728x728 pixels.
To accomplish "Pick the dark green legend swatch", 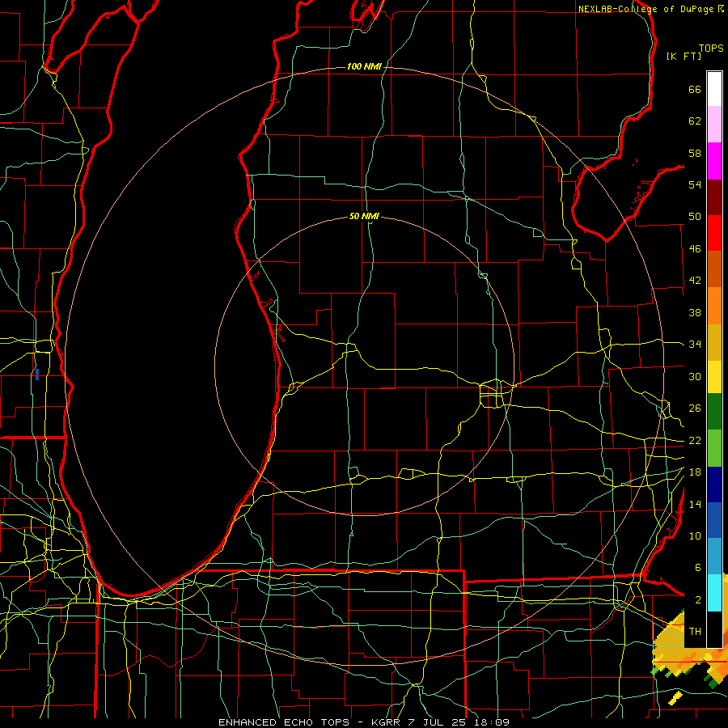I will click(x=714, y=412).
